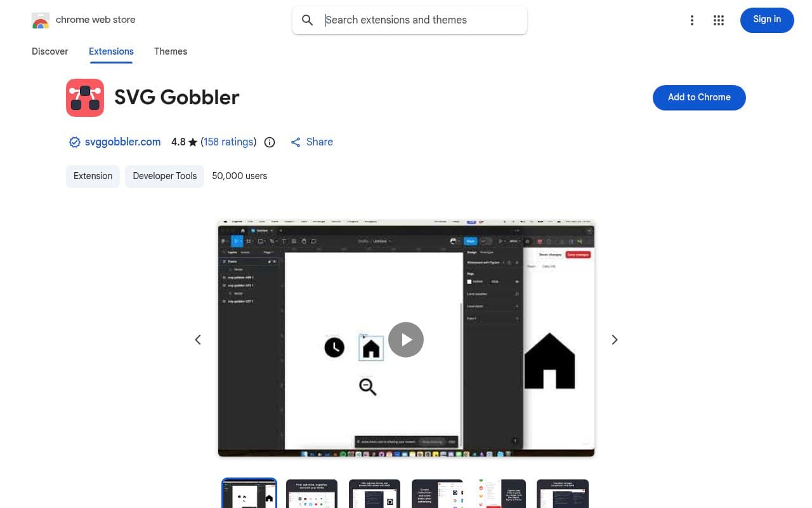Click the Add to Chrome button

699,97
